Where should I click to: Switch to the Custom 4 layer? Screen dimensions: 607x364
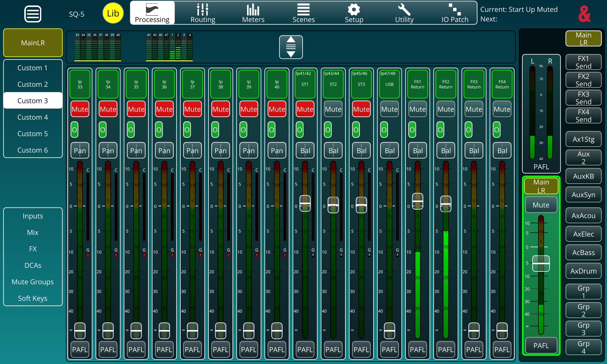pos(33,117)
